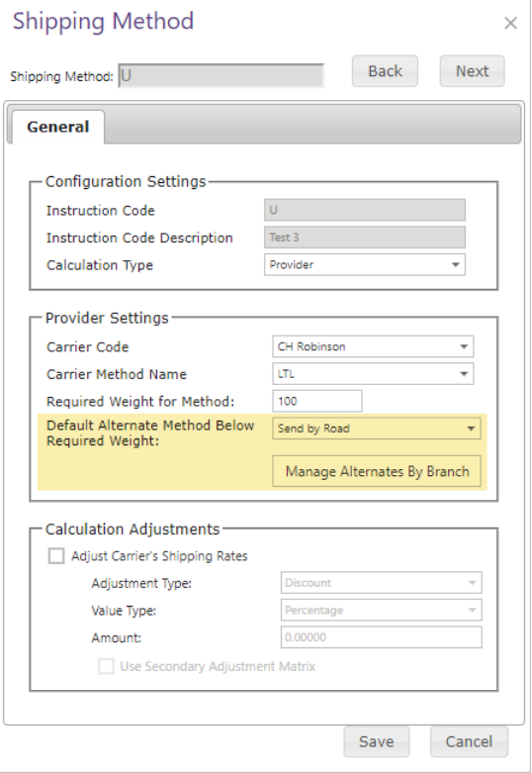532x773 pixels.
Task: Expand the Carrier Code dropdown
Action: pyautogui.click(x=373, y=346)
